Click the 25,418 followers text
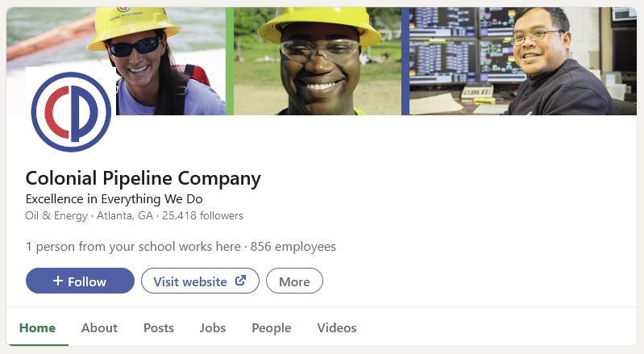644x354 pixels. pyautogui.click(x=202, y=215)
